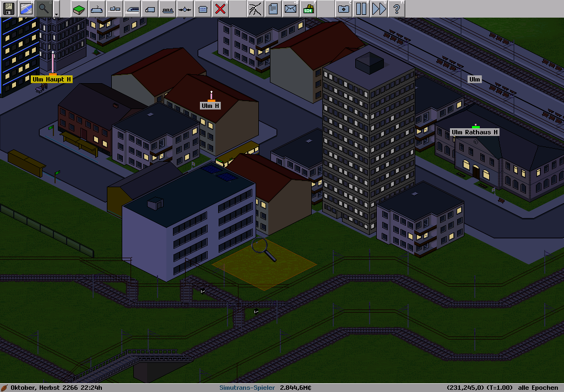Click the Ulm Haupt H station label
Viewport: 564px width, 392px height.
point(52,79)
